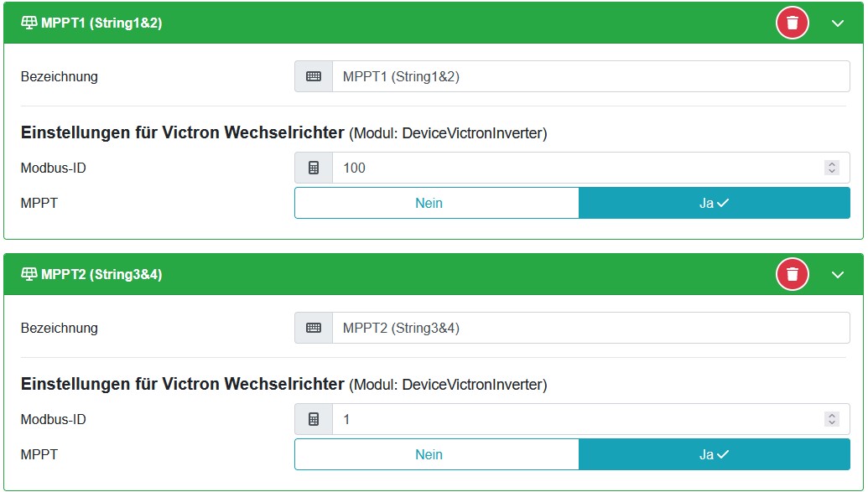Click keyboard icon beside MPPT2 Bezeichnung field
Screen dimensions: 868x492
pyautogui.click(x=314, y=328)
